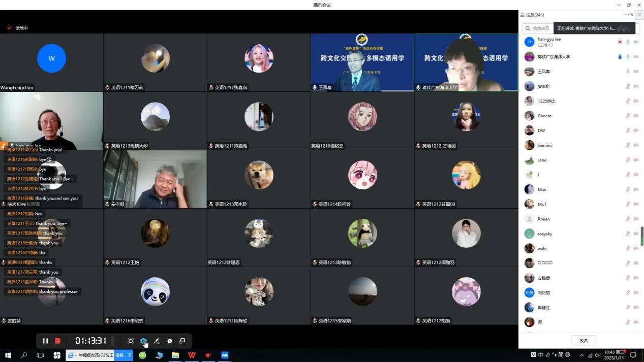Open the hamburger menu beside members panel

pyautogui.click(x=639, y=15)
